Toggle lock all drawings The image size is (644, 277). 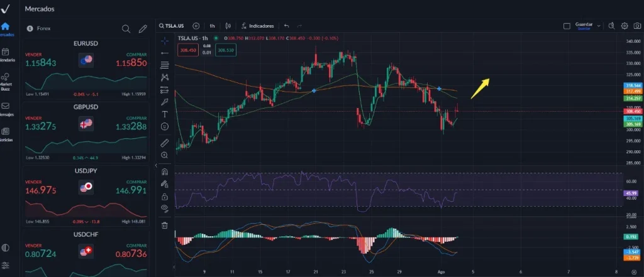[x=165, y=196]
